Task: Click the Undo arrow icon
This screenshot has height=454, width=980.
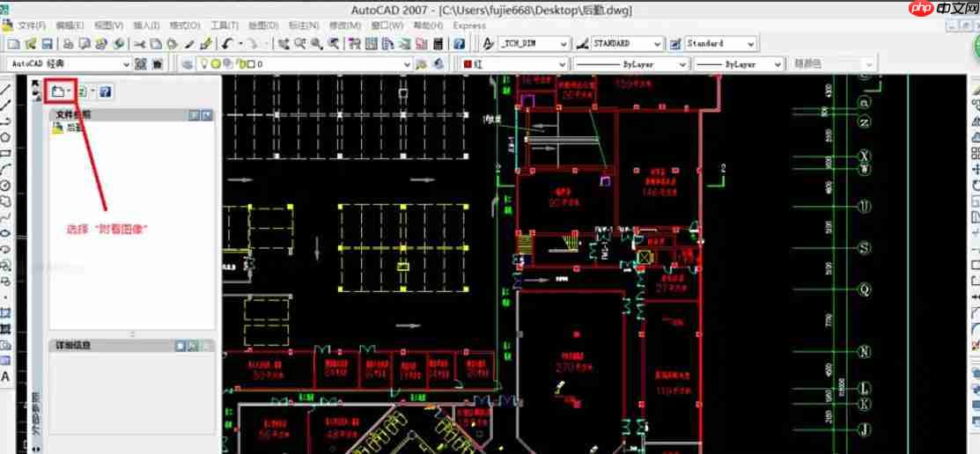Action: pos(227,44)
